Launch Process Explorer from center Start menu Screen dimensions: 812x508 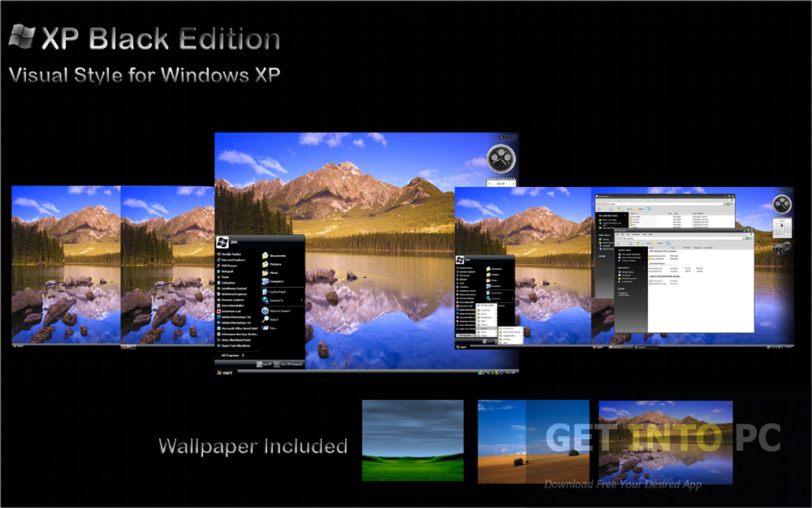coord(231,300)
